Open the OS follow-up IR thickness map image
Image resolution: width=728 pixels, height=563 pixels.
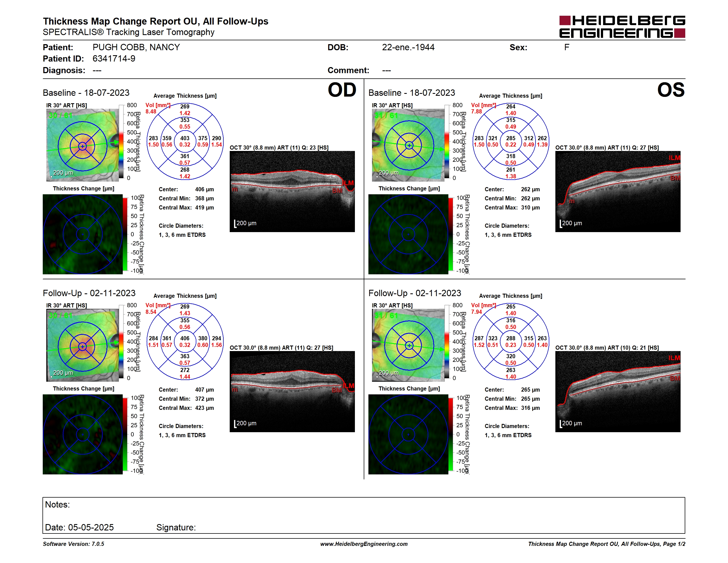pos(408,345)
